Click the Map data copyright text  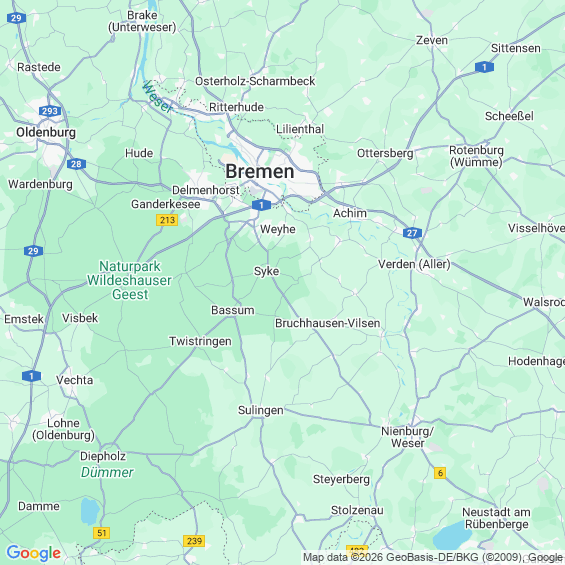click(433, 557)
